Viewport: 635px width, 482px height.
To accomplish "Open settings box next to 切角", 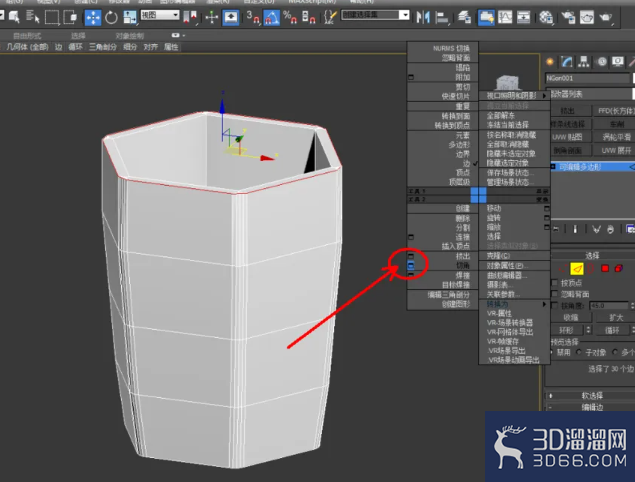I will (411, 266).
